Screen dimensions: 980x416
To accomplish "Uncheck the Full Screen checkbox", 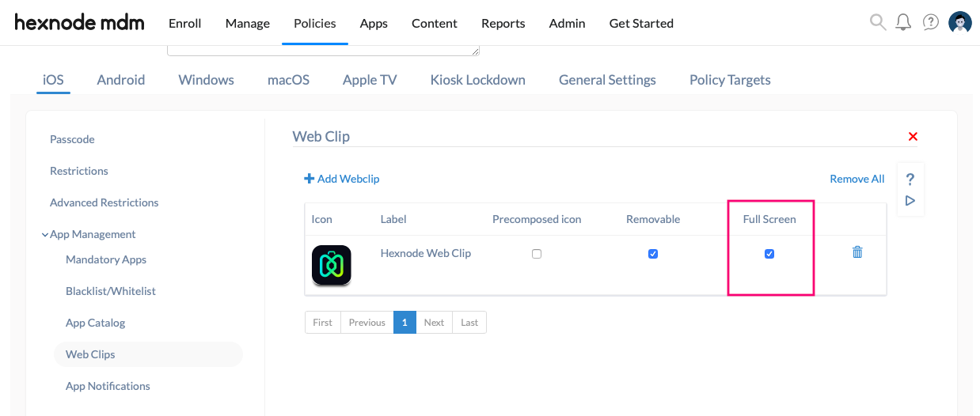I will click(x=769, y=254).
